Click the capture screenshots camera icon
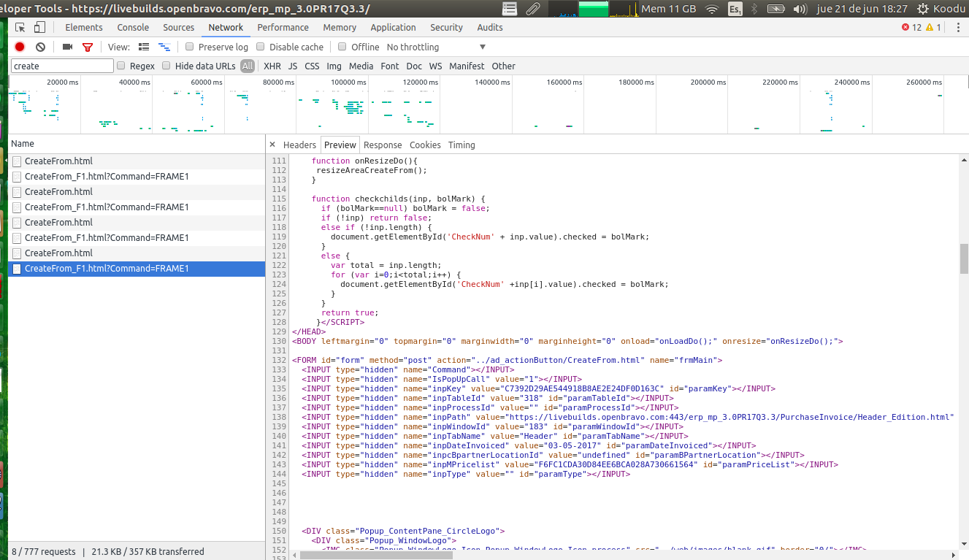Image resolution: width=969 pixels, height=560 pixels. click(x=67, y=47)
